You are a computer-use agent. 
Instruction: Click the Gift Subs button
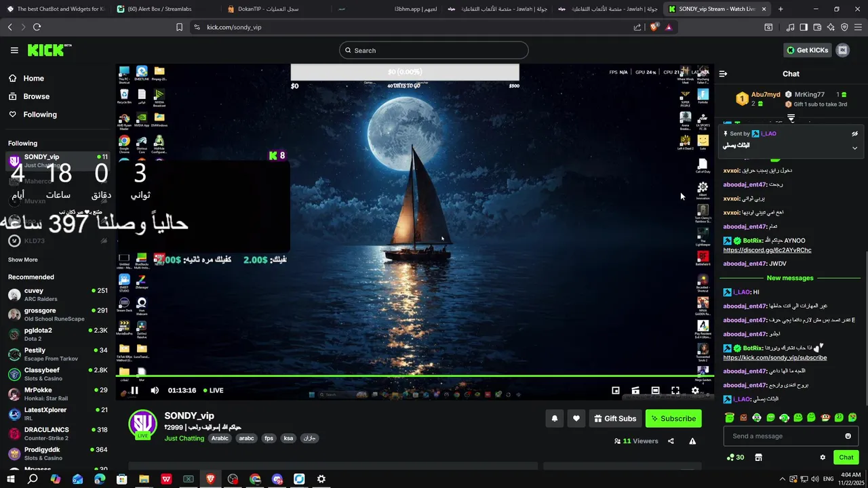(615, 419)
